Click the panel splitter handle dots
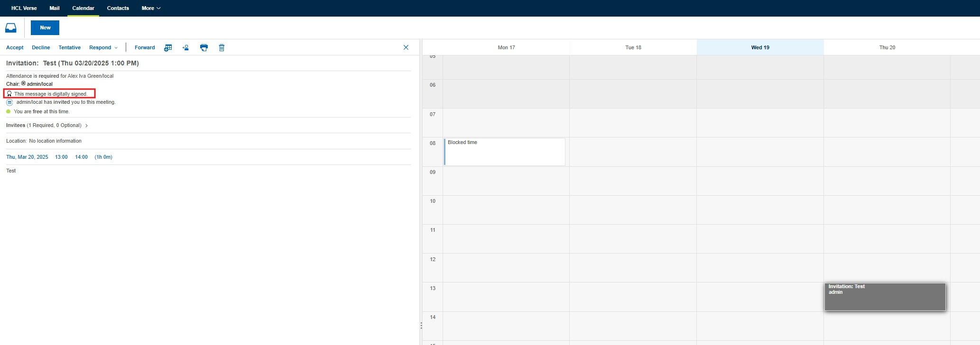 [x=421, y=326]
